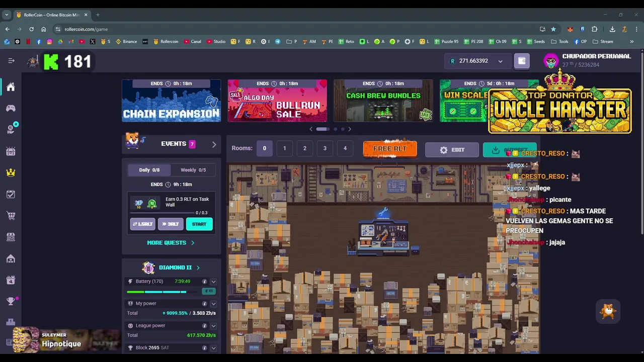Open the wallet icon next to the balance
The height and width of the screenshot is (362, 644).
click(x=522, y=61)
